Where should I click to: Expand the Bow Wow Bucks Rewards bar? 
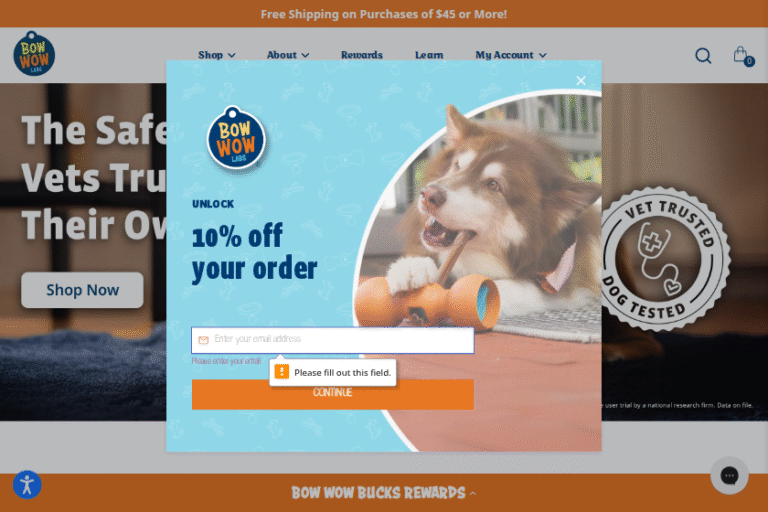[x=384, y=492]
